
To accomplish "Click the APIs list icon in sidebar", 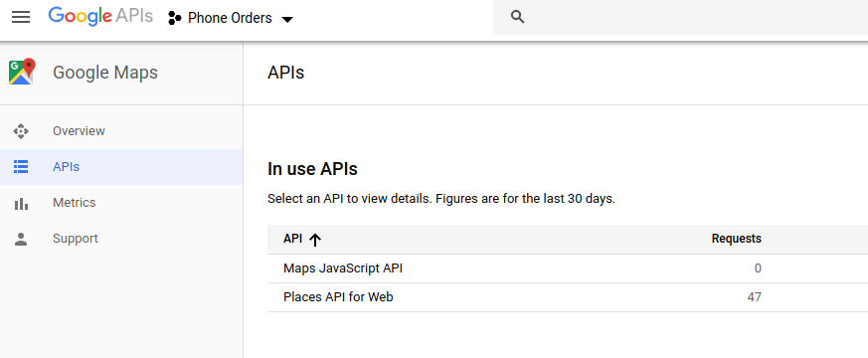I will 21,166.
